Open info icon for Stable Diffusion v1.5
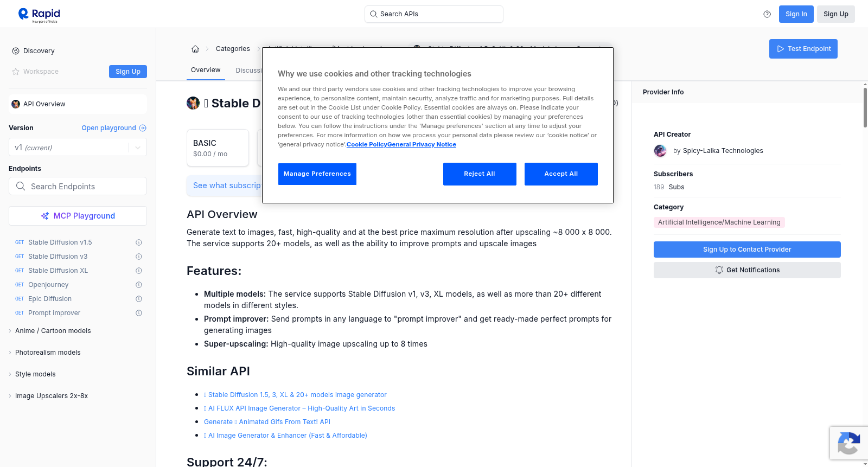The width and height of the screenshot is (868, 467). [139, 242]
